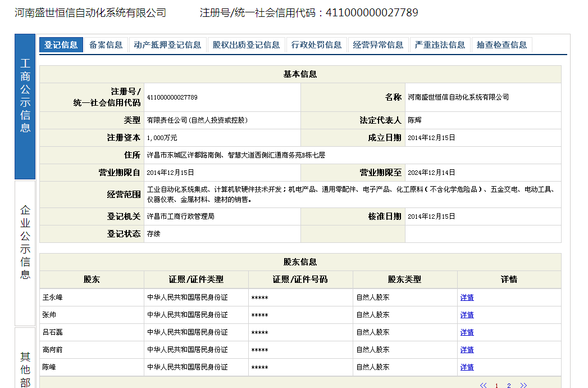Click the previous page double-arrow icon

[x=483, y=385]
